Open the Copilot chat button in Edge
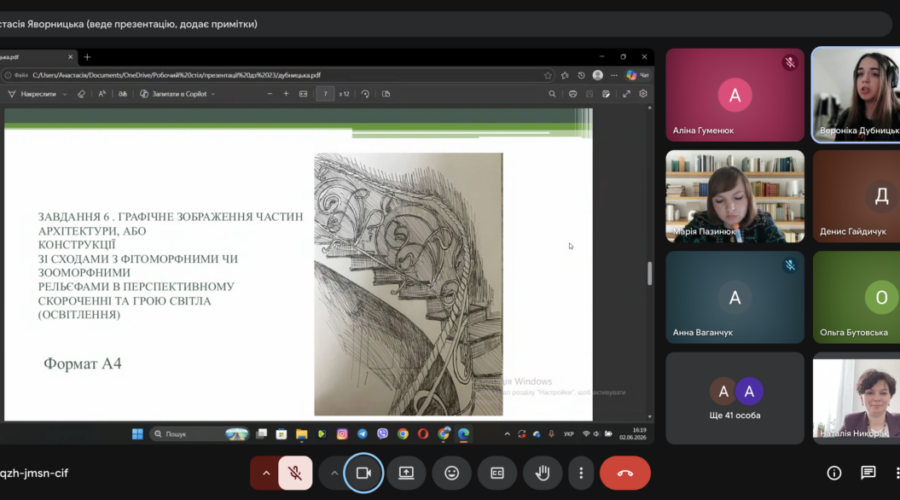Viewport: 900px width, 500px height. (x=637, y=75)
